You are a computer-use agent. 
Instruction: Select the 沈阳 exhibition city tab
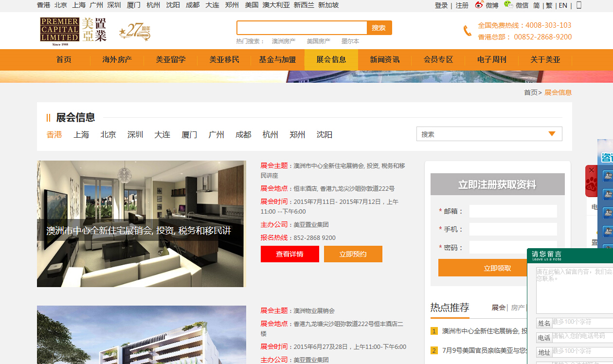(325, 135)
